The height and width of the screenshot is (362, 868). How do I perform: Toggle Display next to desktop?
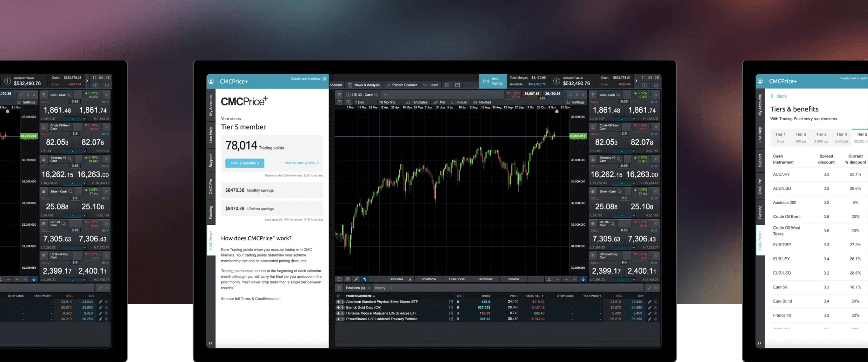click(324, 79)
